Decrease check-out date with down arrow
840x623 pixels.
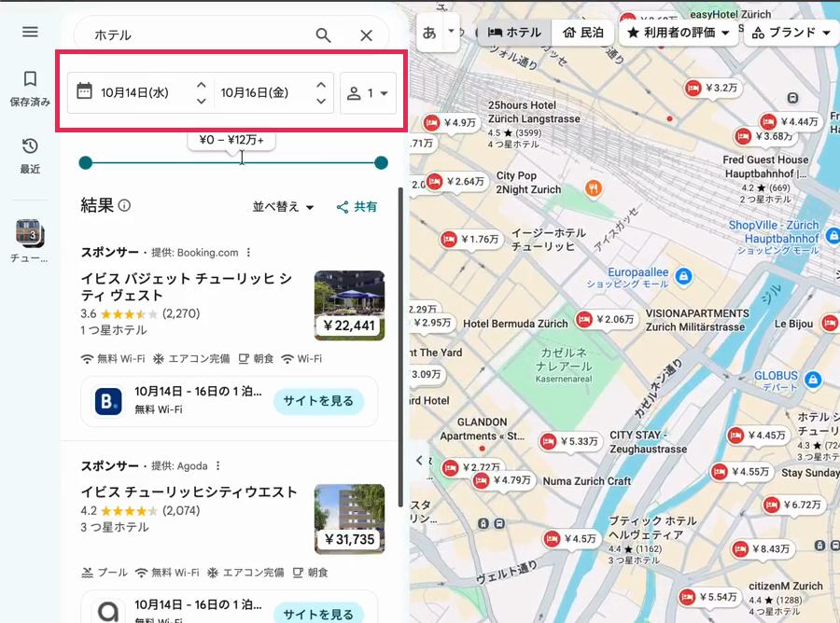(x=321, y=101)
